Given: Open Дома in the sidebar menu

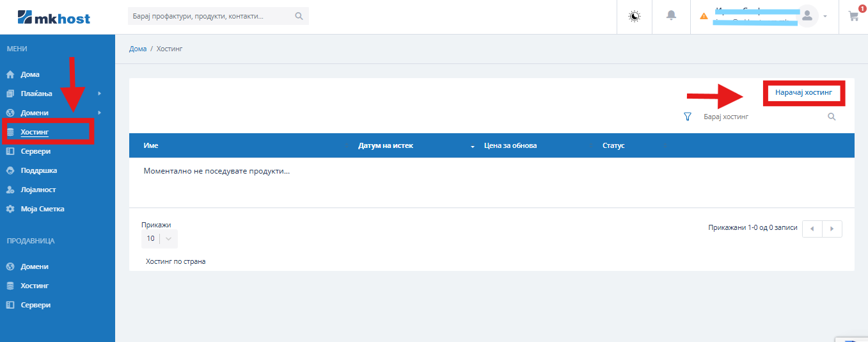Looking at the screenshot, I should (x=30, y=74).
